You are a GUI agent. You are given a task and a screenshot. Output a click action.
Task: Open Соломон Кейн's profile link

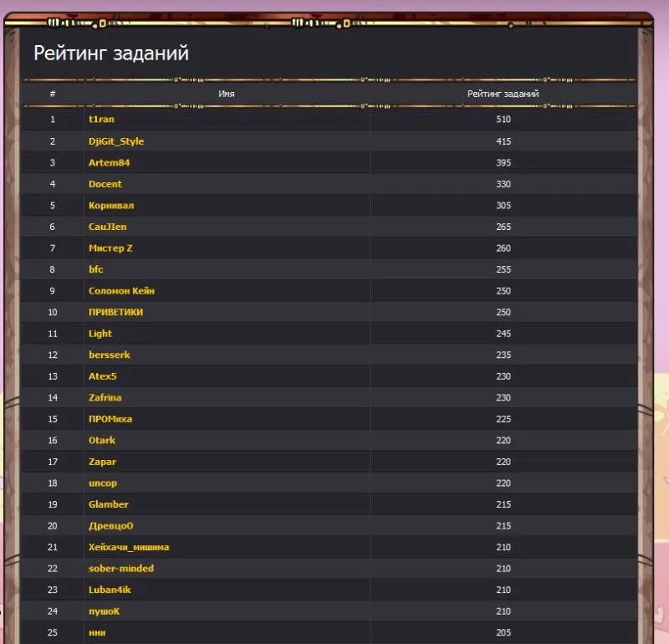121,291
